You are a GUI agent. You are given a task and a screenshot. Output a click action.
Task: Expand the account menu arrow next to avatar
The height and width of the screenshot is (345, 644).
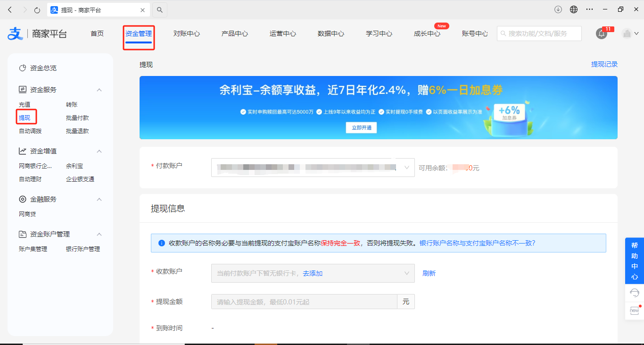[636, 34]
